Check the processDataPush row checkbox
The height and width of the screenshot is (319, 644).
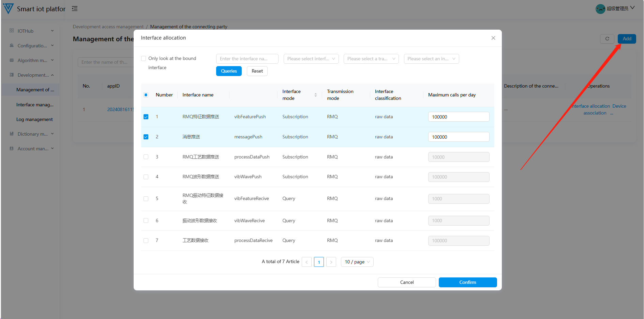tap(146, 157)
